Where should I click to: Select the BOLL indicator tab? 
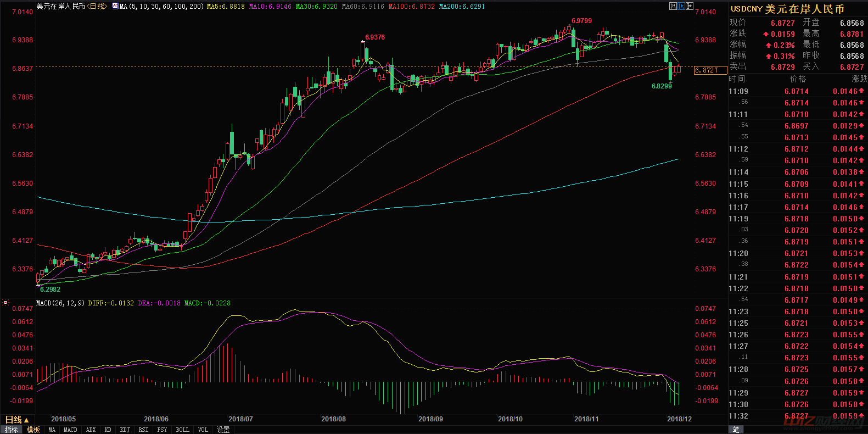pyautogui.click(x=182, y=430)
